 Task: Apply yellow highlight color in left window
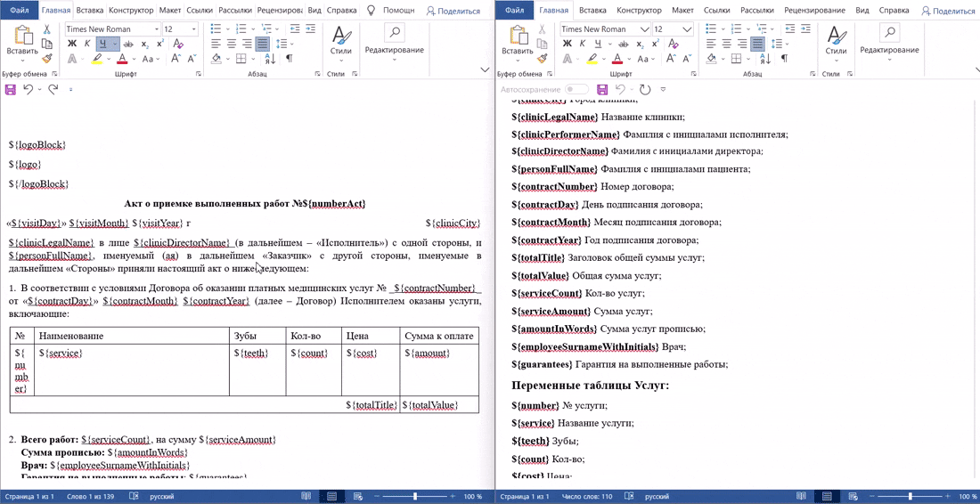97,59
